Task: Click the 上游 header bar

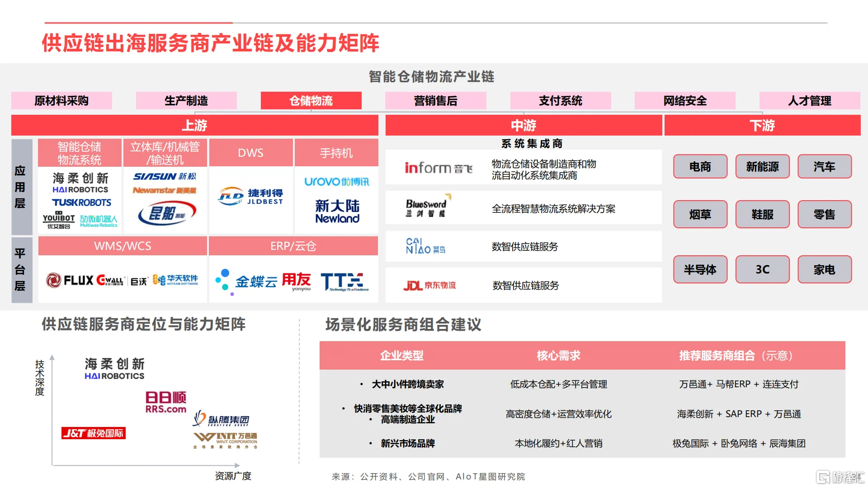Action: [x=195, y=125]
